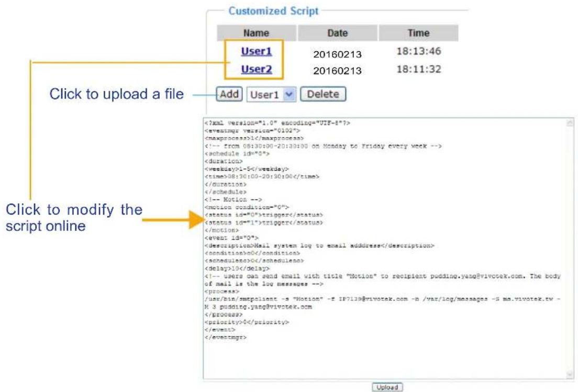Open the User1 script selection dropdown
The height and width of the screenshot is (392, 578).
tap(271, 94)
